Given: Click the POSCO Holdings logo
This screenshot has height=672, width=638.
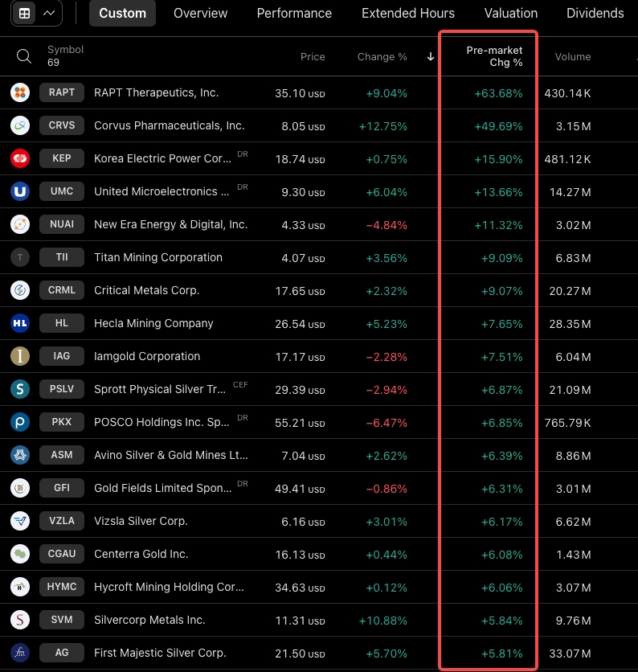Looking at the screenshot, I should coord(20,422).
